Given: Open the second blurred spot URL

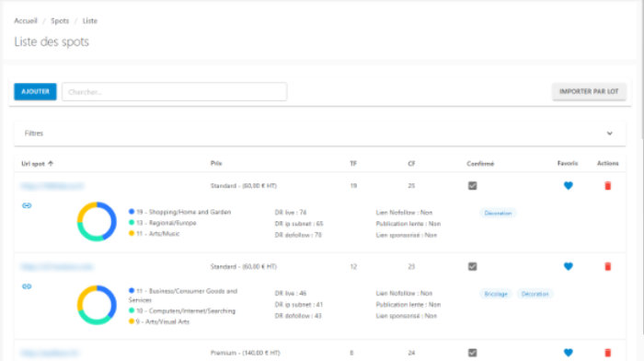Looking at the screenshot, I should click(x=57, y=267).
